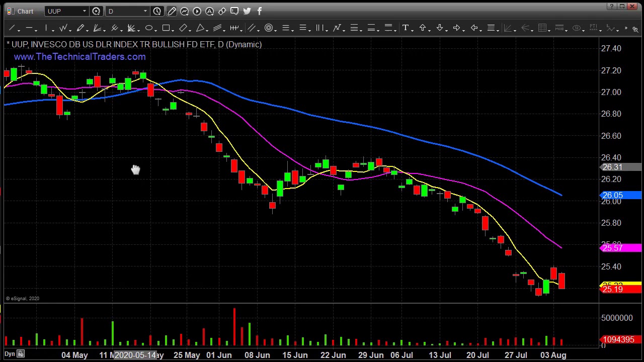Open the grid table tool
Viewport: 644px width, 362px height.
click(542, 28)
